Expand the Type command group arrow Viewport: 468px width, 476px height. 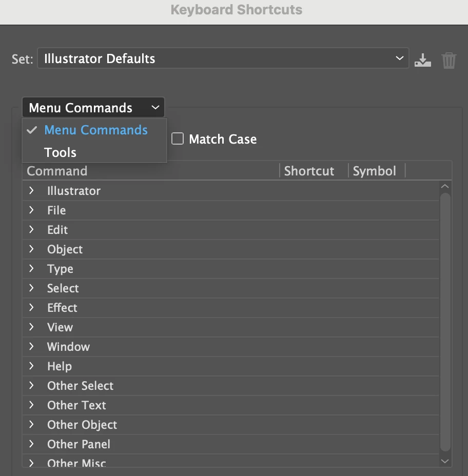32,269
